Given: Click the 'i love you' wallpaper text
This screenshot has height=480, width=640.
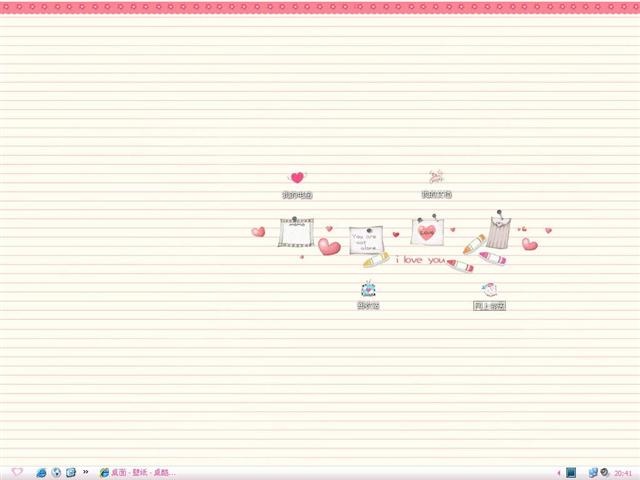Looking at the screenshot, I should point(420,260).
